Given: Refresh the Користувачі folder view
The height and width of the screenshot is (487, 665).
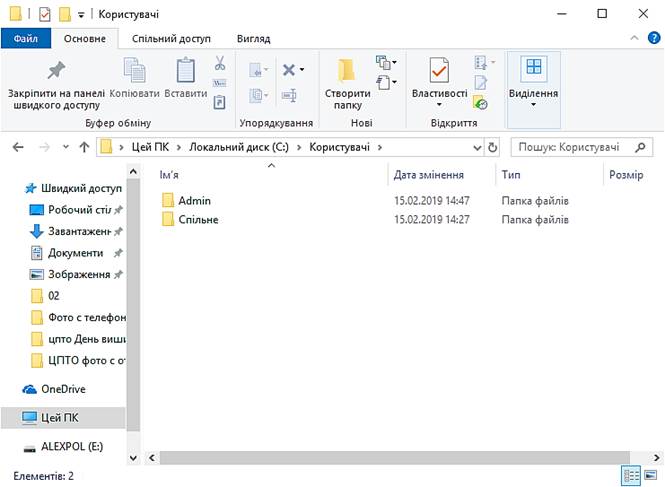Looking at the screenshot, I should point(492,147).
